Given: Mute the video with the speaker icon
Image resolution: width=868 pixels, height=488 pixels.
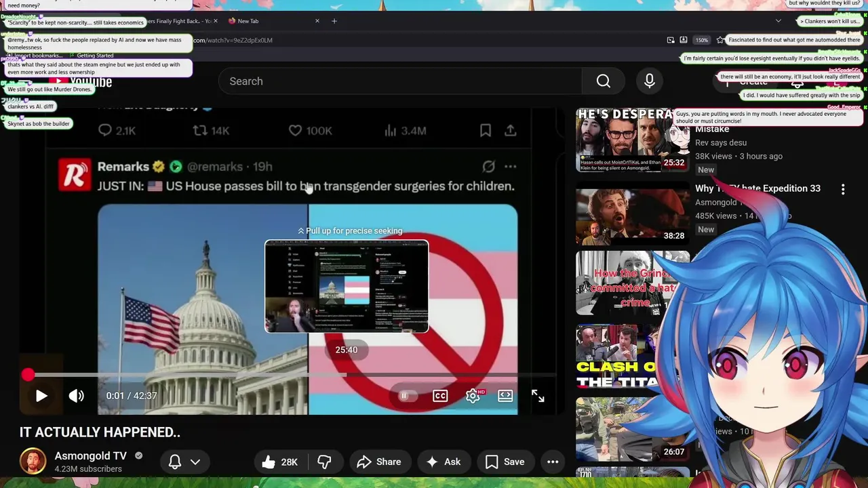Looking at the screenshot, I should coord(76,396).
